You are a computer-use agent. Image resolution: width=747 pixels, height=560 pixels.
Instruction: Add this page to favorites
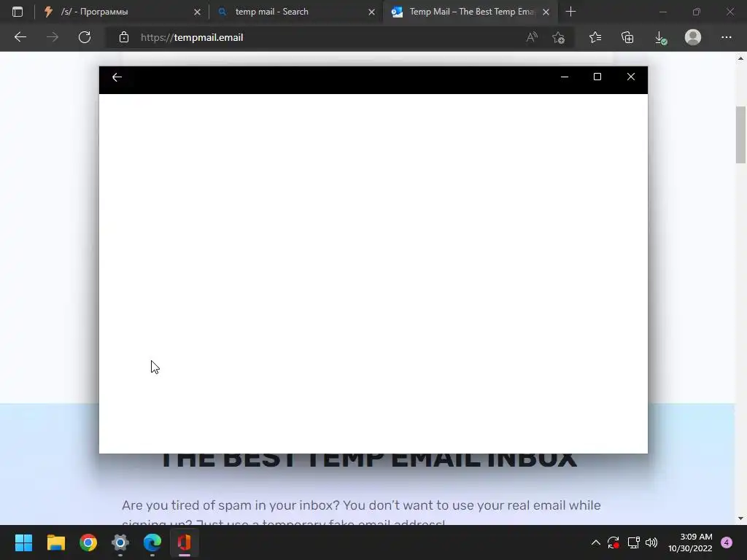558,37
